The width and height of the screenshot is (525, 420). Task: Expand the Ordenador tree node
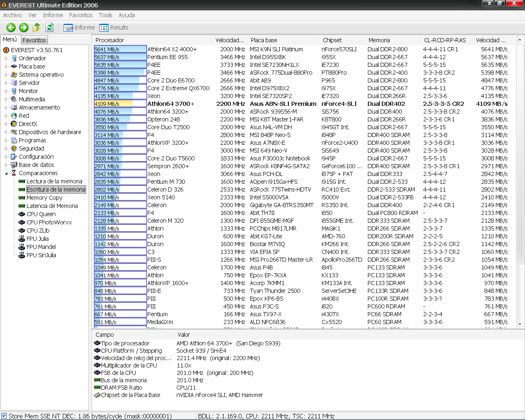pyautogui.click(x=6, y=58)
